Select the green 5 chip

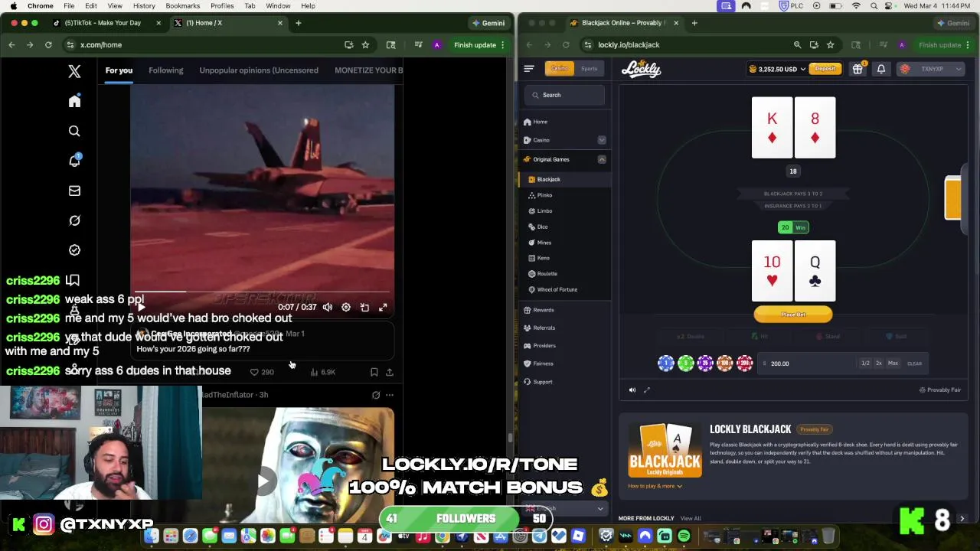click(686, 364)
